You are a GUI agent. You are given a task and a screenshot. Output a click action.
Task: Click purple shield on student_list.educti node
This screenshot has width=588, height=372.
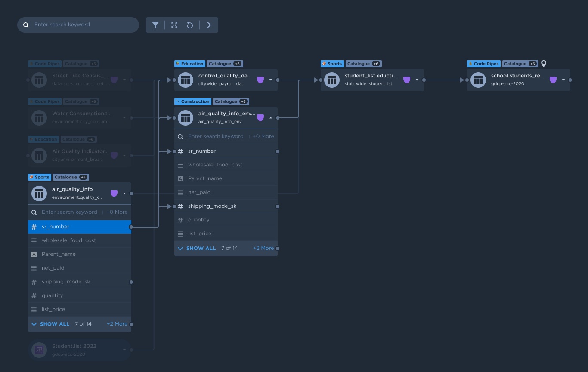[407, 80]
